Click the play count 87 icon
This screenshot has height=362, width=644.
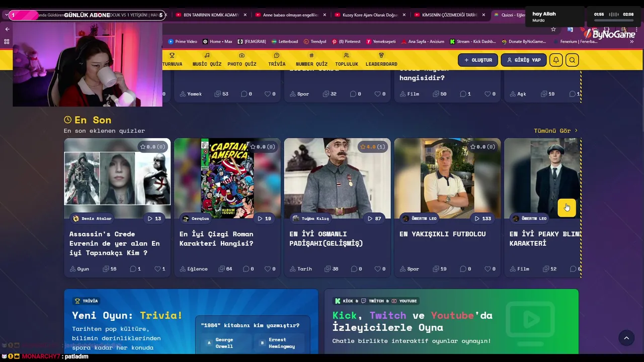point(374,218)
